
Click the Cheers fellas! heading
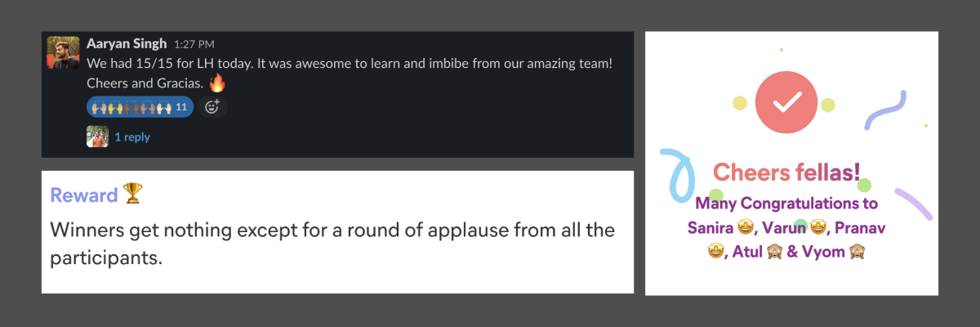786,172
